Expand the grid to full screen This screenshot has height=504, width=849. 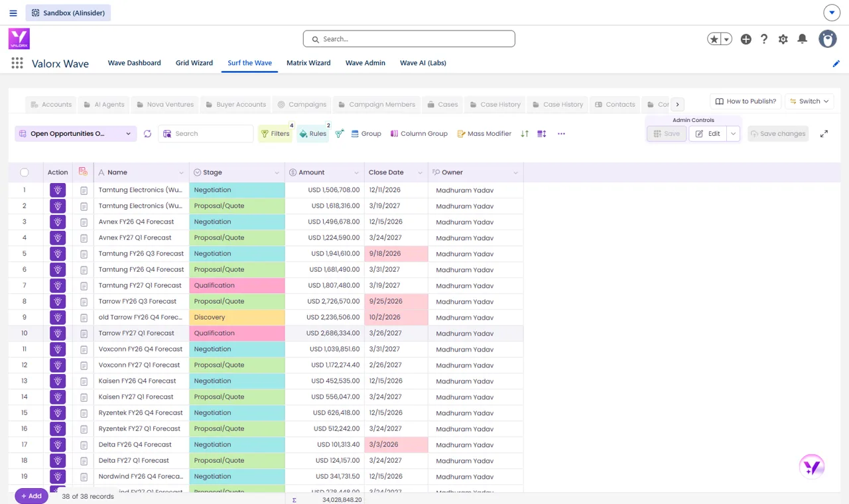click(x=824, y=134)
